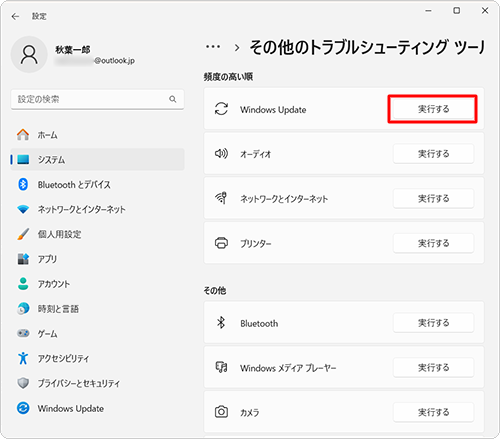
Task: Click the ホーム house icon
Action: 23,135
